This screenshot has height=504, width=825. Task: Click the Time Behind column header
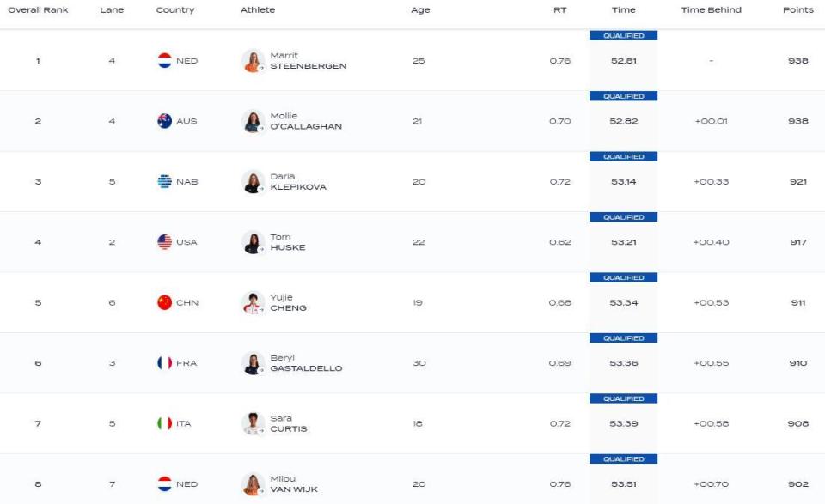tap(711, 10)
